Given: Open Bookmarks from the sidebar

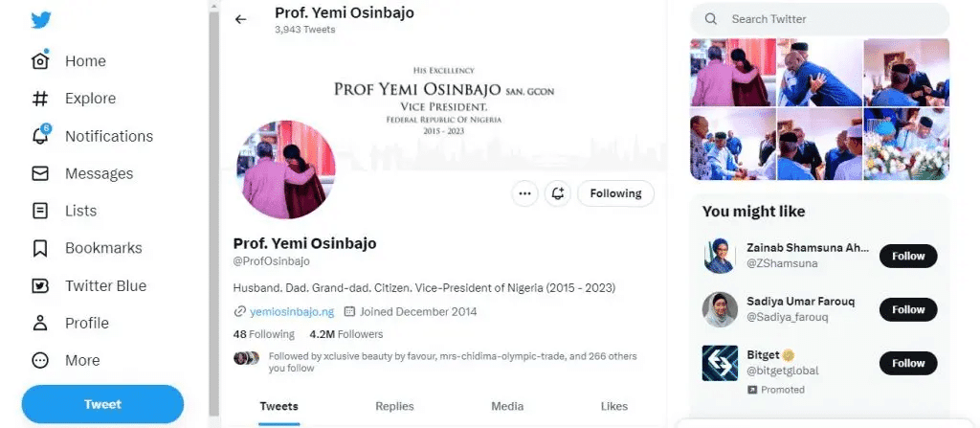Looking at the screenshot, I should (x=40, y=248).
